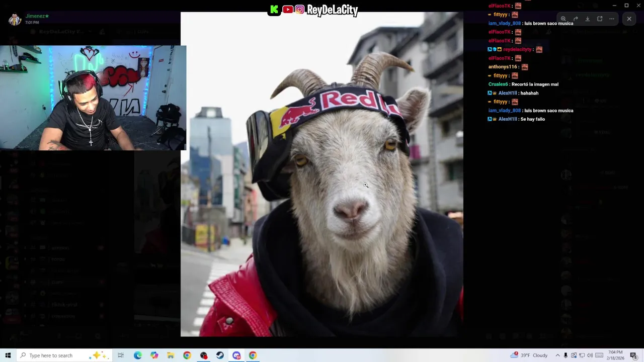This screenshot has height=362, width=644.
Task: Click the forward arrow icon in image toolbar
Action: (x=576, y=19)
